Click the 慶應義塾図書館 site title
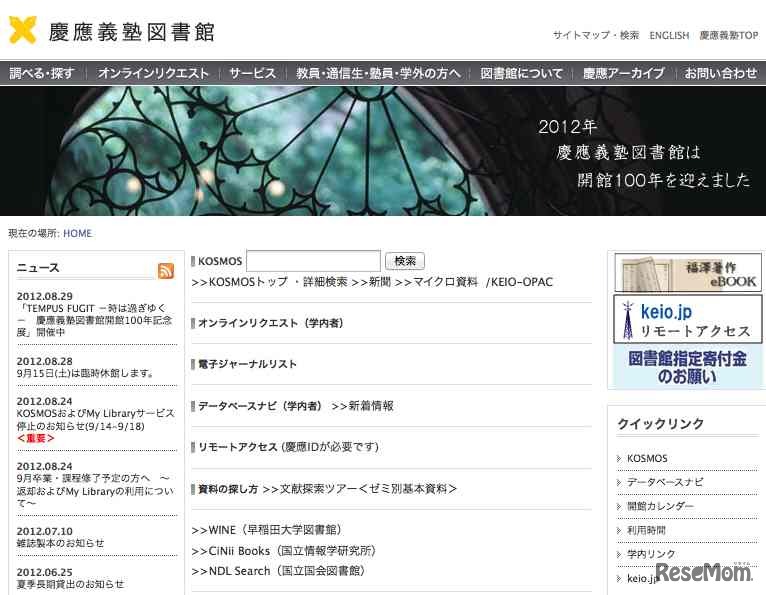 131,32
